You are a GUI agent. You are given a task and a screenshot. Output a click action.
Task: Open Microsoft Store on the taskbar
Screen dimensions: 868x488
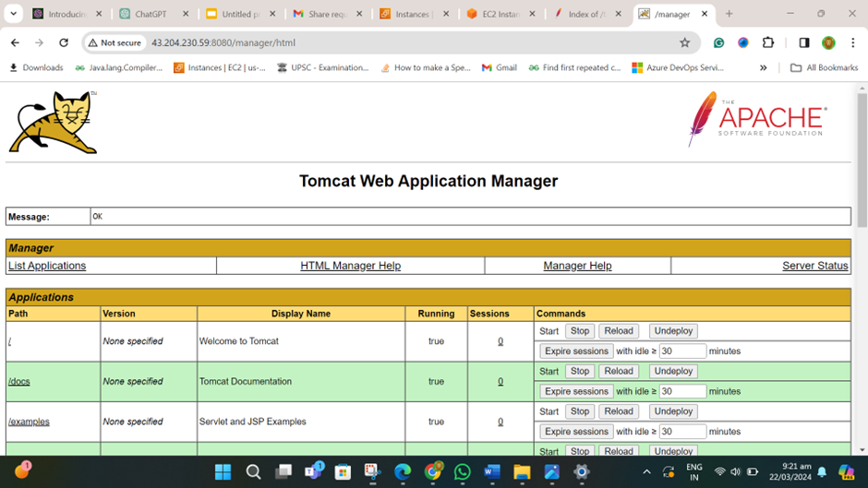coord(343,472)
